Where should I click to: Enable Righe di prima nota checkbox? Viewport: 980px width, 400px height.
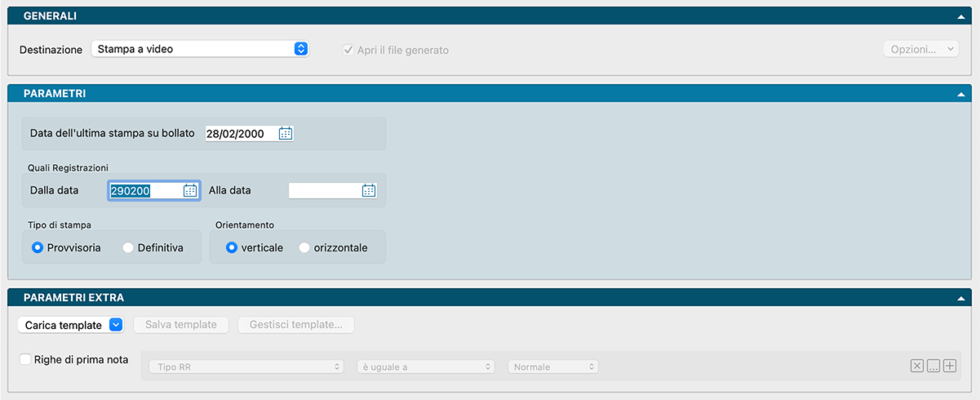pos(26,359)
